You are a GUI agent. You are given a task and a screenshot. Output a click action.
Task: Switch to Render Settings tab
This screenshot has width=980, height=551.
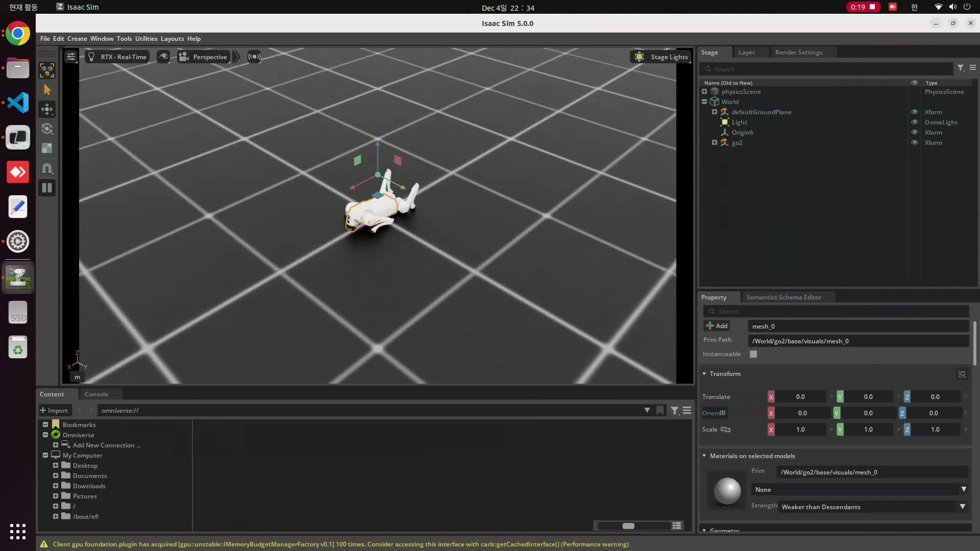799,53
